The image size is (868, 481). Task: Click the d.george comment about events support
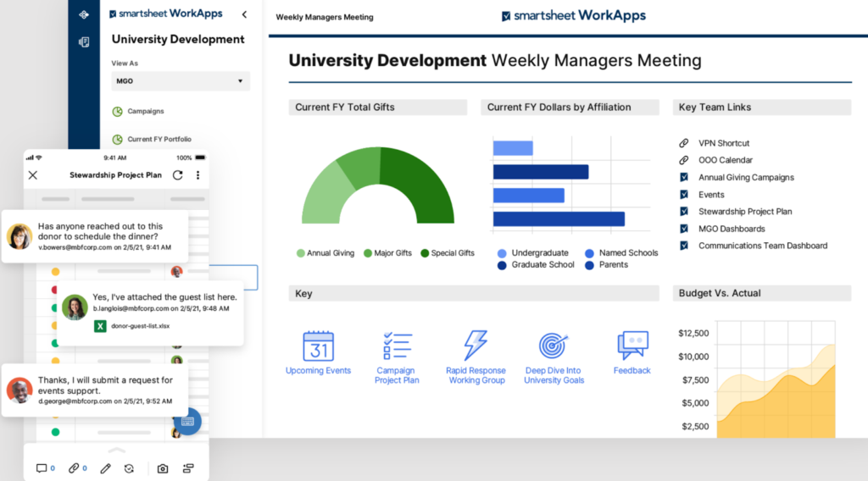[95, 390]
